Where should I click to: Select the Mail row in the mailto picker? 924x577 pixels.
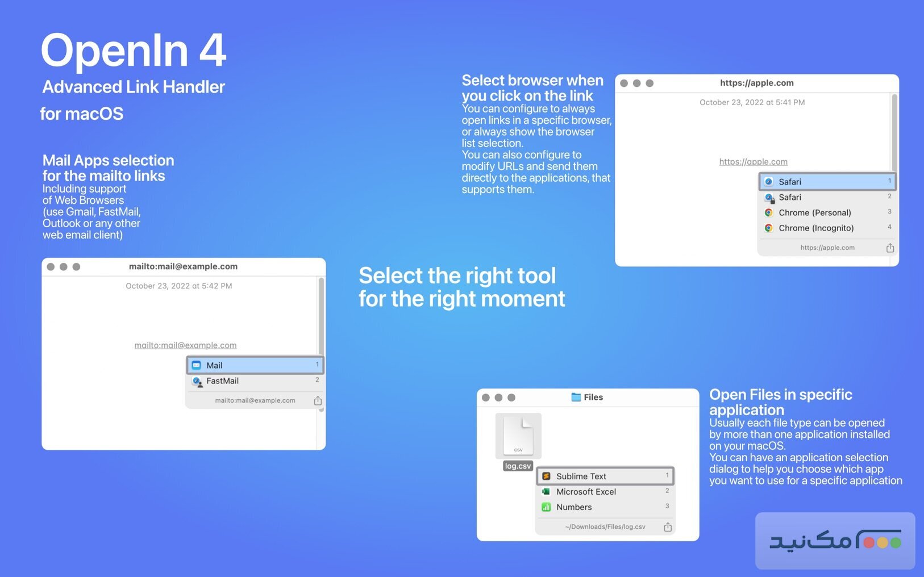[254, 365]
